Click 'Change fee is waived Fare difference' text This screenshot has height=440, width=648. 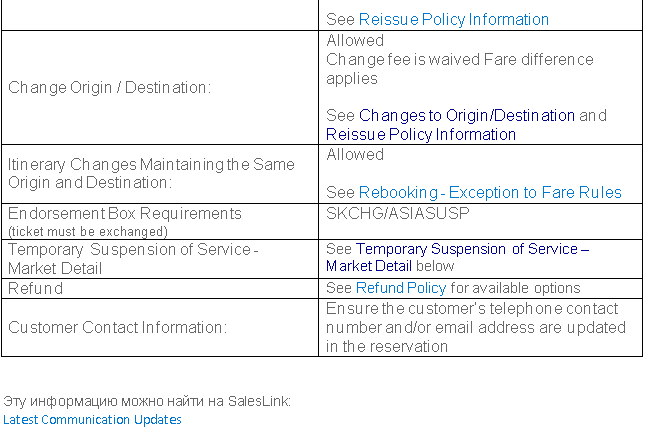click(x=459, y=59)
